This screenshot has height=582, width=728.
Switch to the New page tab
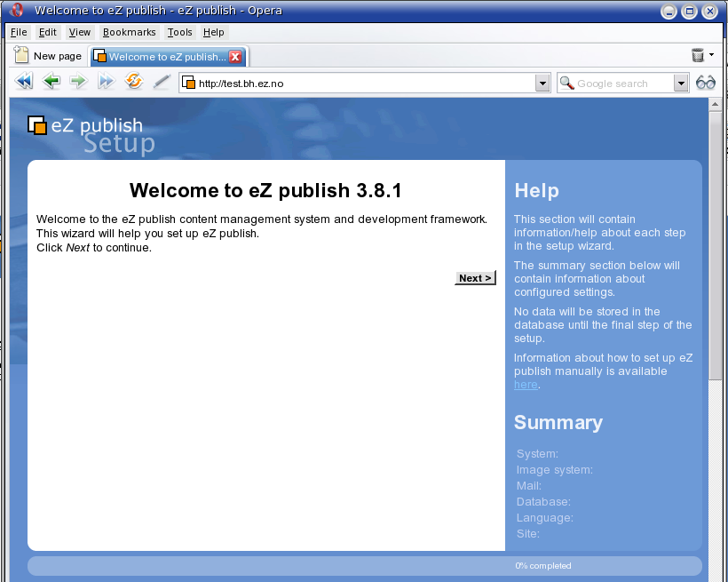pyautogui.click(x=48, y=56)
